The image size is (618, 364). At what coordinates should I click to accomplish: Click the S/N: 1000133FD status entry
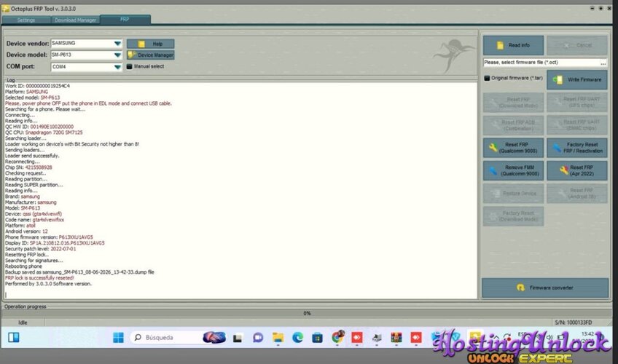(x=573, y=323)
